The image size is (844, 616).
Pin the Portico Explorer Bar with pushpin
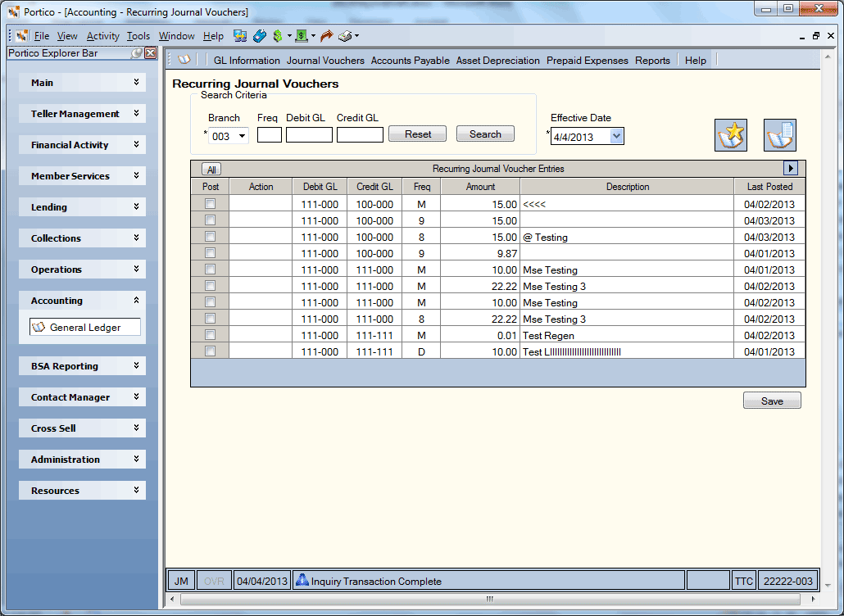point(137,52)
